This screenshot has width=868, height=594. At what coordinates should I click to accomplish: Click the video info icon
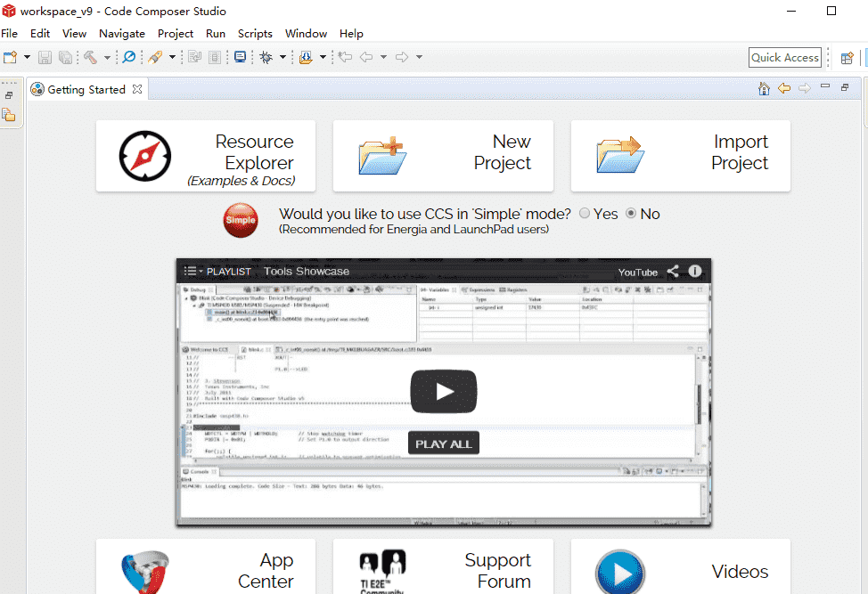(695, 271)
